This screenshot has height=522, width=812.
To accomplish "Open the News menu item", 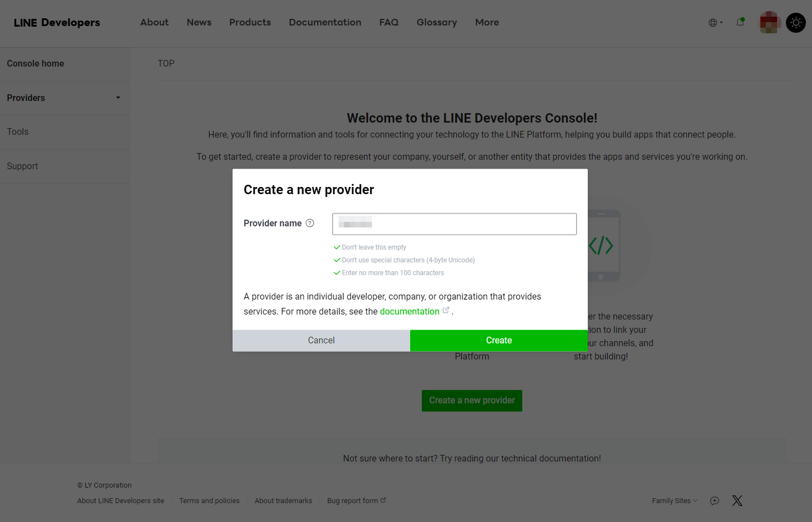I will tap(199, 22).
